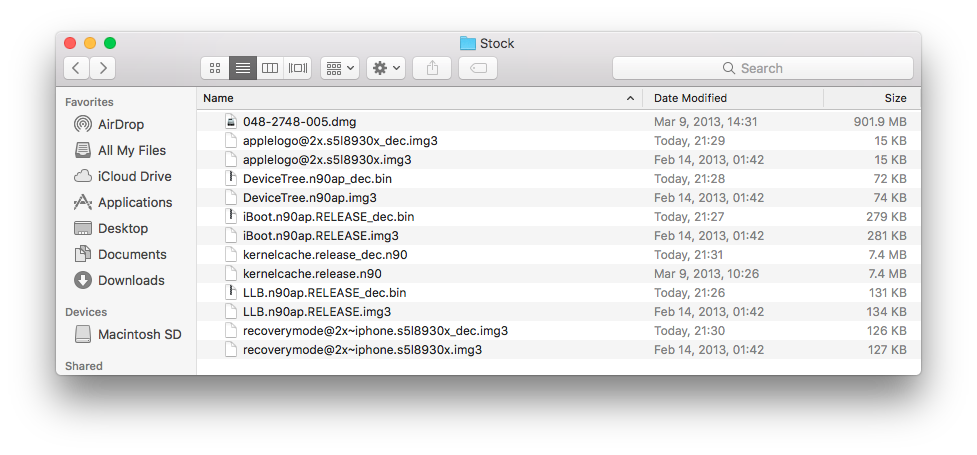The height and width of the screenshot is (455, 977).
Task: Open the Action gear menu
Action: tap(386, 68)
